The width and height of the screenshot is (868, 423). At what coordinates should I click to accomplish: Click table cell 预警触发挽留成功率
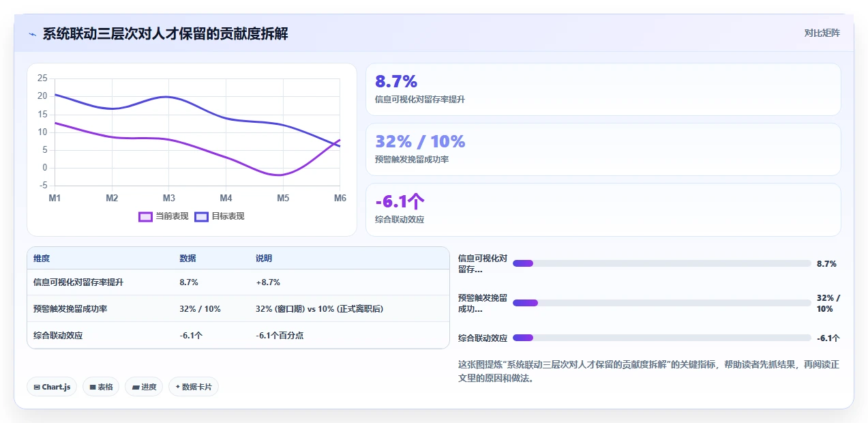point(70,309)
